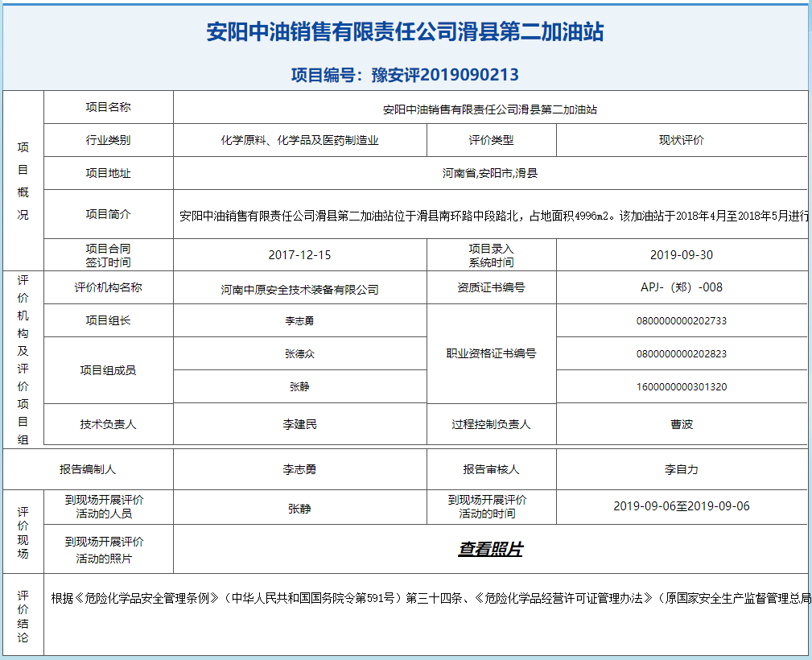Select project leader 李志勇 in 项目组长 row
The width and height of the screenshot is (812, 660).
tap(300, 320)
